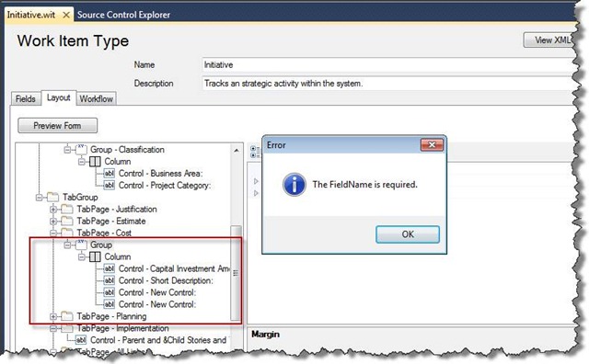
Task: Collapse the Column node under TabPage - Cost
Action: 82,257
